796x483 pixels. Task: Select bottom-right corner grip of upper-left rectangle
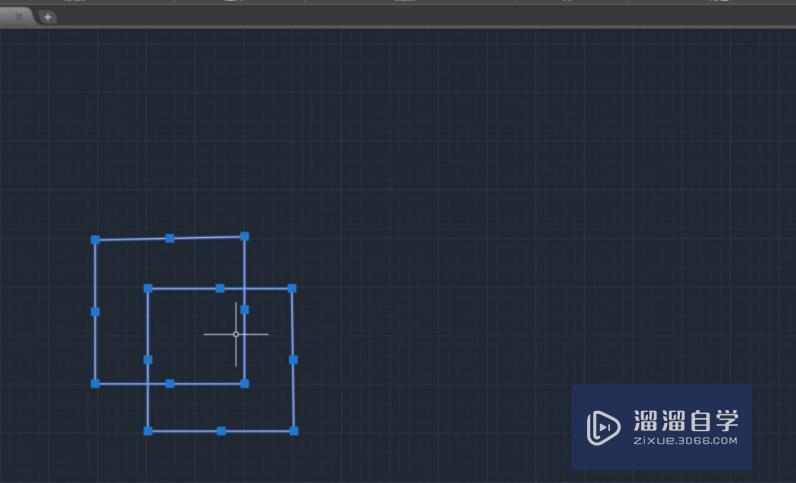pyautogui.click(x=245, y=383)
